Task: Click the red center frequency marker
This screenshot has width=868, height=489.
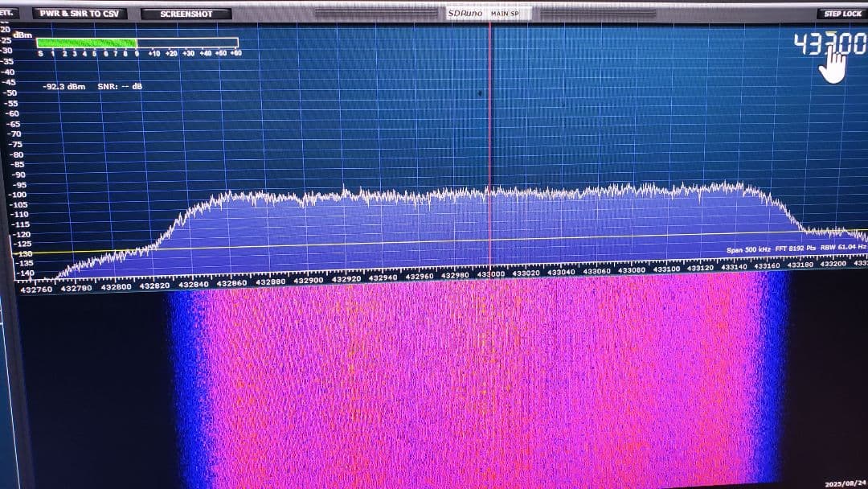Action: (490, 145)
